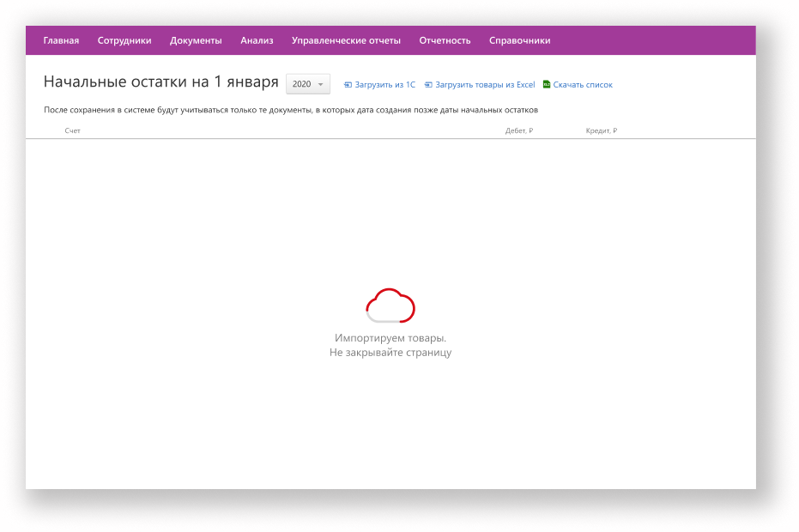799x532 pixels.
Task: Click the Импортируем товары message
Action: 390,338
